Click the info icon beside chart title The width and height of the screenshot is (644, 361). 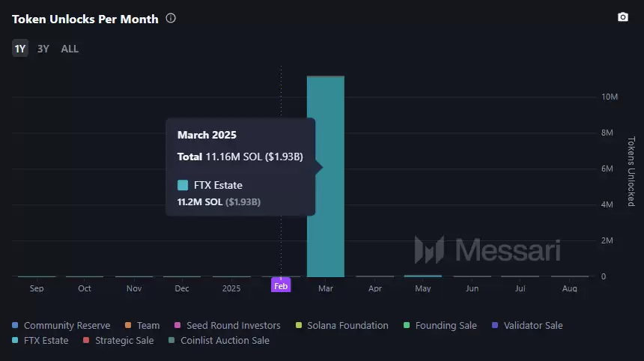[x=171, y=18]
